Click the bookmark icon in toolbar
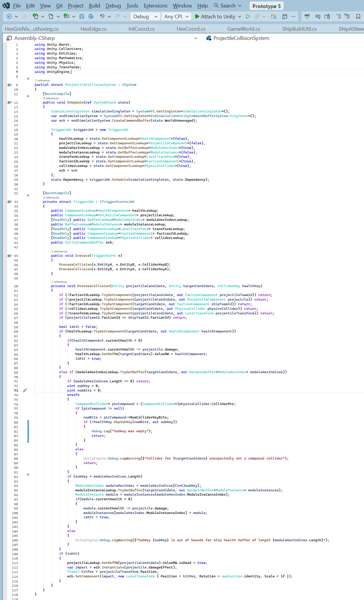364x600 pixels. (358, 16)
